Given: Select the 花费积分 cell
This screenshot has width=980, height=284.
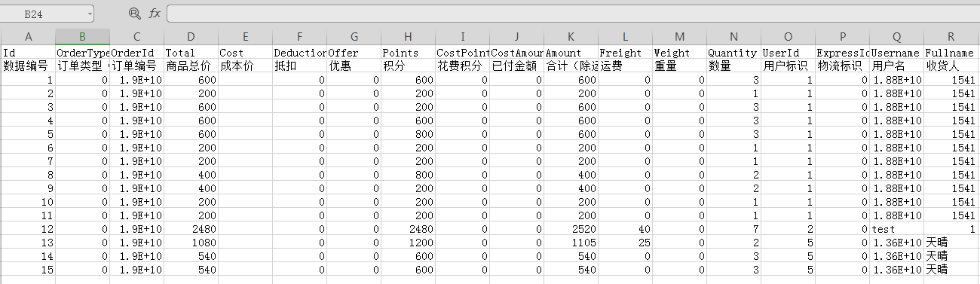Looking at the screenshot, I should (462, 66).
